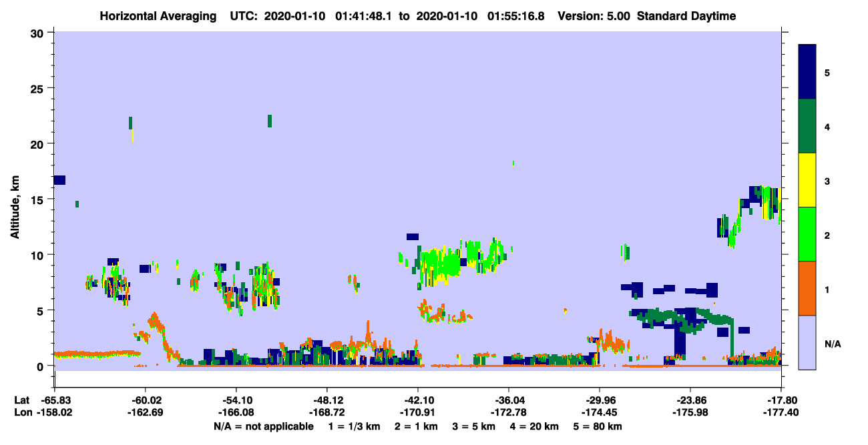This screenshot has height=445, width=868.
Task: Click the number 4 beside the colorbar
Action: [x=827, y=127]
